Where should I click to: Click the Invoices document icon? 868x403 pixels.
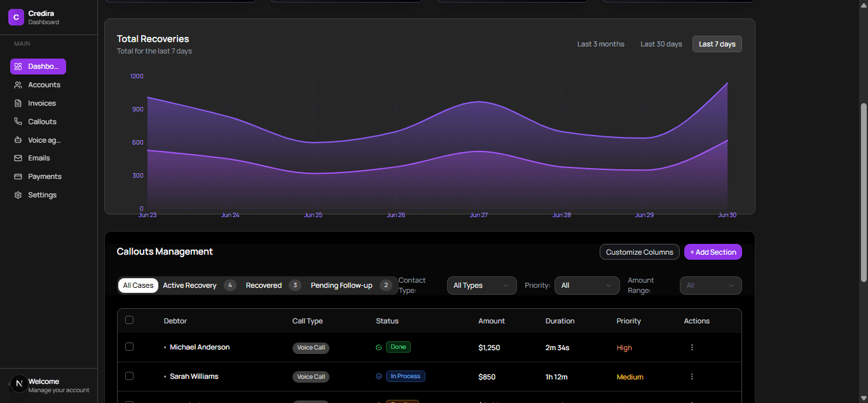[18, 103]
